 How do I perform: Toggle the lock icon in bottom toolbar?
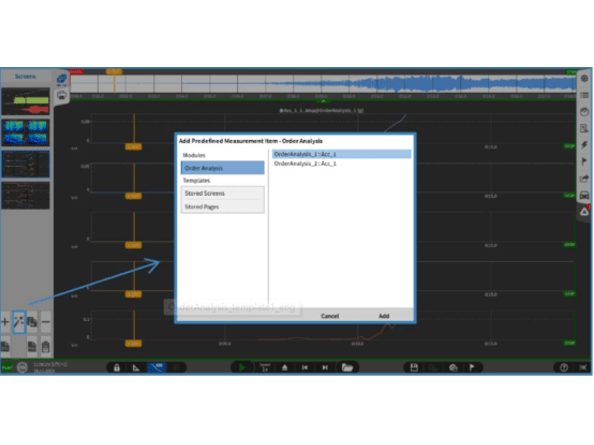coord(117,367)
